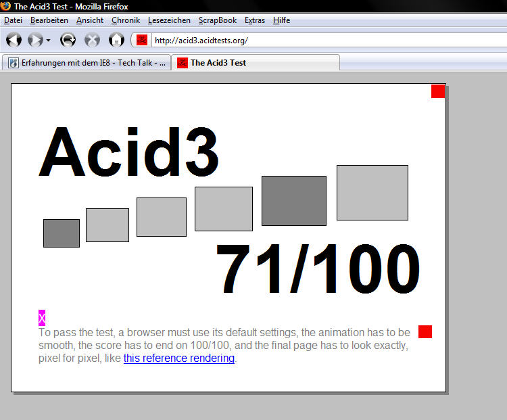This screenshot has width=507, height=420.
Task: Click the fourth light gray bucket box
Action: click(x=224, y=209)
